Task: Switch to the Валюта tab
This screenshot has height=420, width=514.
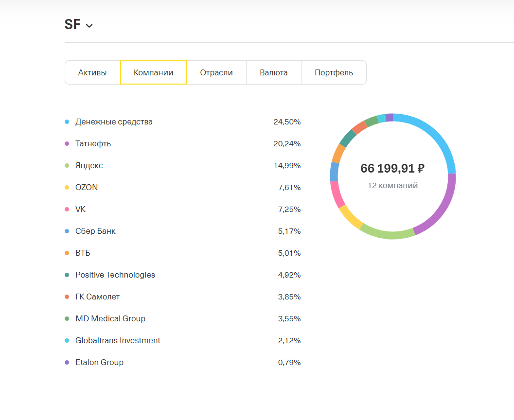Action: (x=274, y=72)
